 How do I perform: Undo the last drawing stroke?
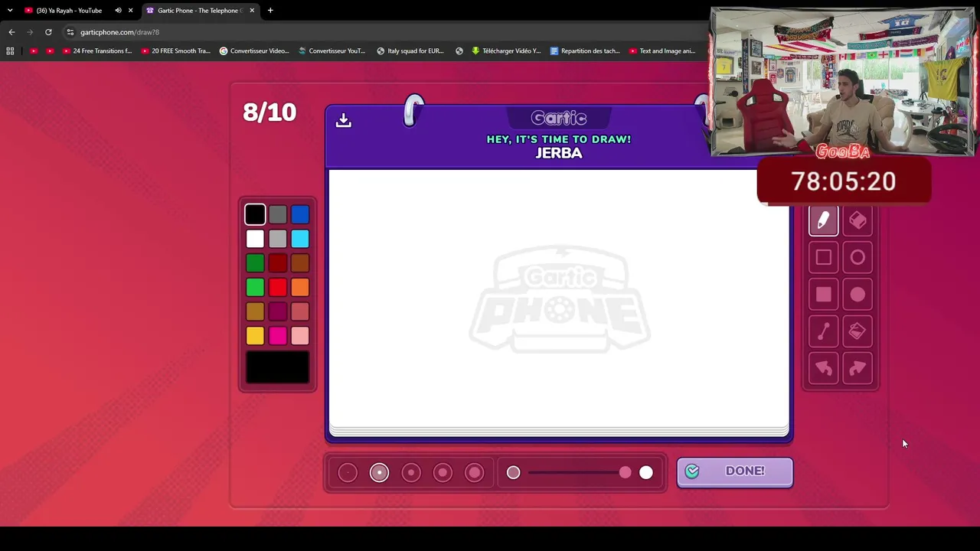click(823, 369)
